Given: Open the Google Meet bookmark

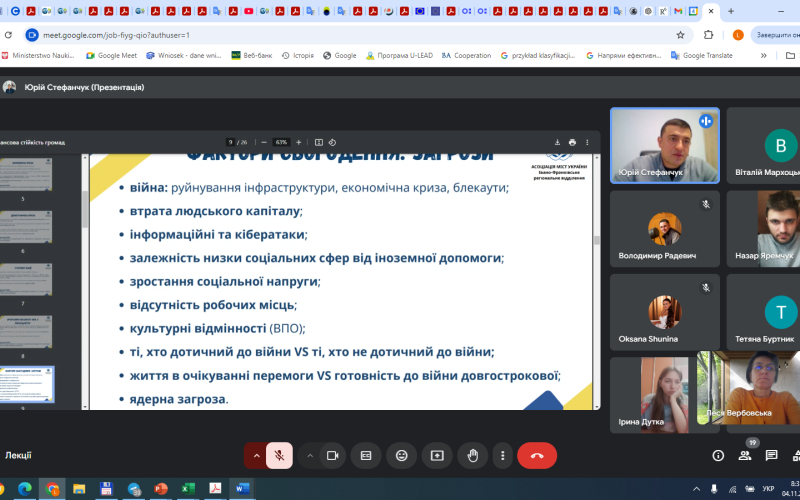Looking at the screenshot, I should pos(112,56).
